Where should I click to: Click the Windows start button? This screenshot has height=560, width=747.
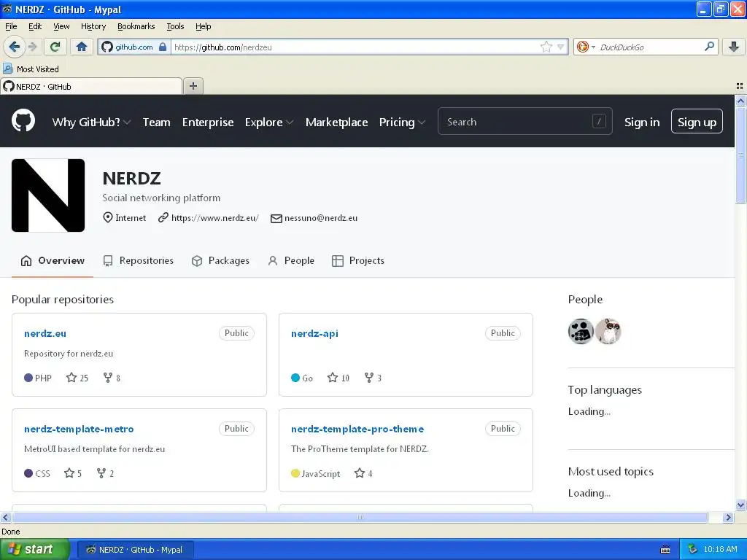tap(34, 549)
